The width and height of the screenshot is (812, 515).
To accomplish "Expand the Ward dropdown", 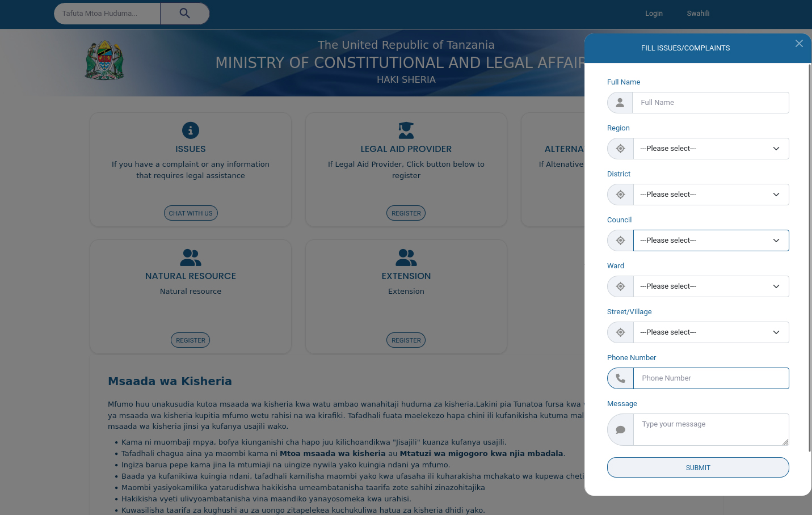I will point(710,286).
